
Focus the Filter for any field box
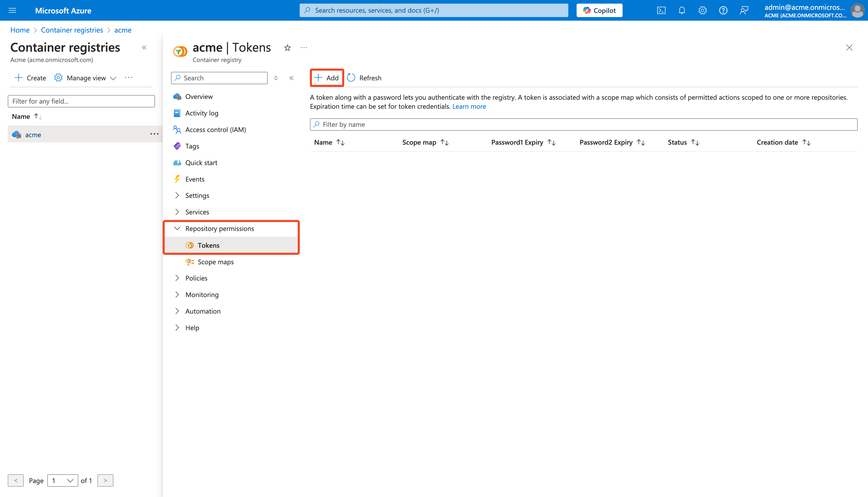pyautogui.click(x=81, y=101)
